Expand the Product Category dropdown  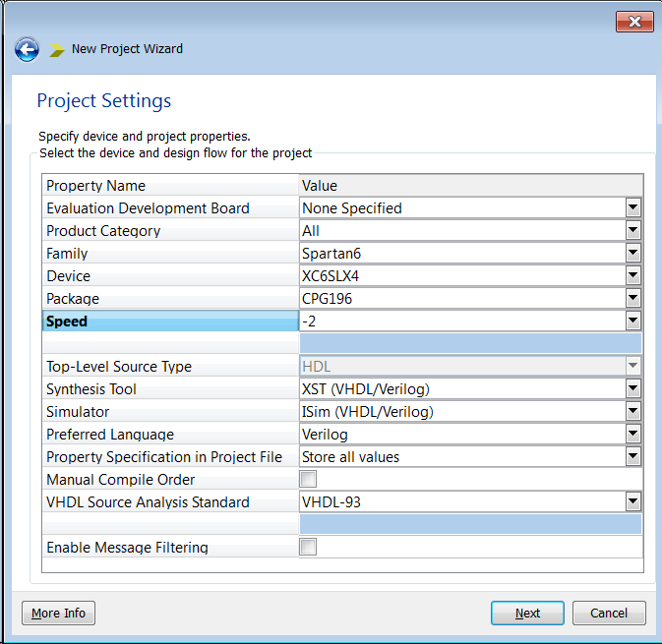pyautogui.click(x=632, y=231)
